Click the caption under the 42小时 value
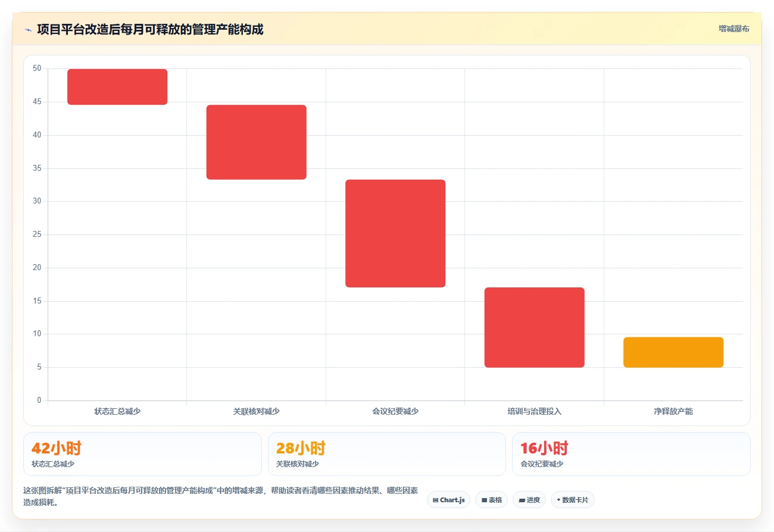Screen dimensions: 774x532 coord(53,464)
